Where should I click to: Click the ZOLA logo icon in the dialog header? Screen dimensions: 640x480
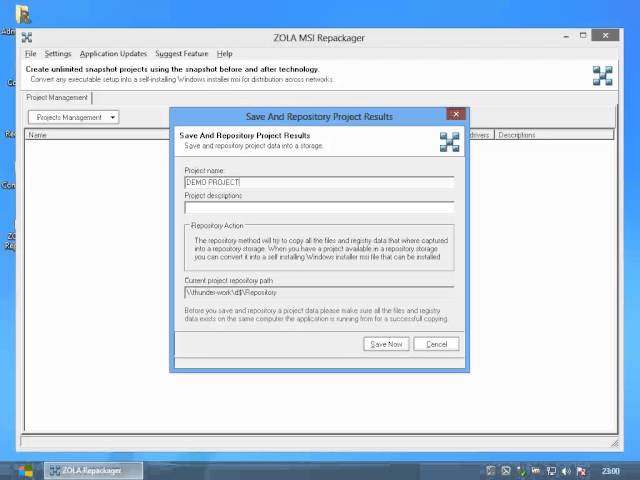coord(449,142)
